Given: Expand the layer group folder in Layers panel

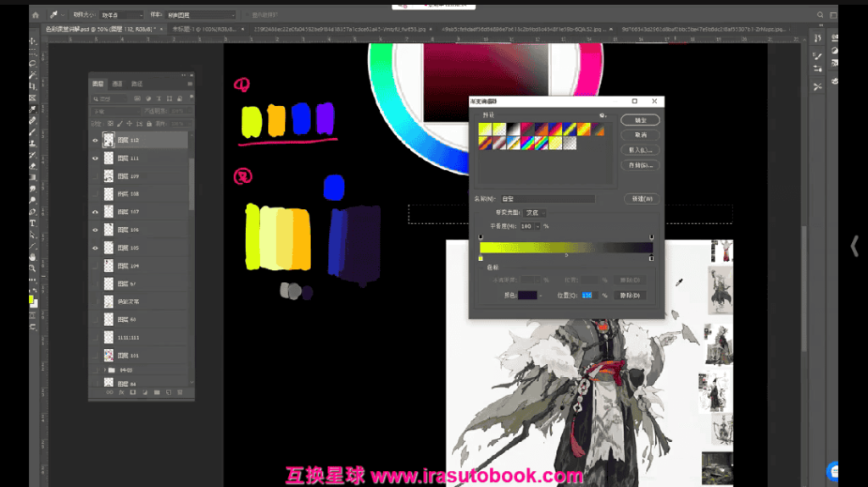Looking at the screenshot, I should point(104,369).
